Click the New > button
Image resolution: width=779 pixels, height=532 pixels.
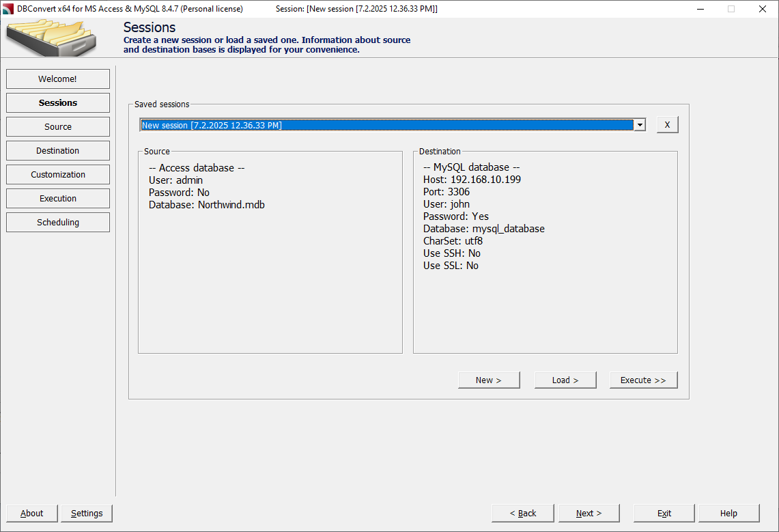(488, 380)
